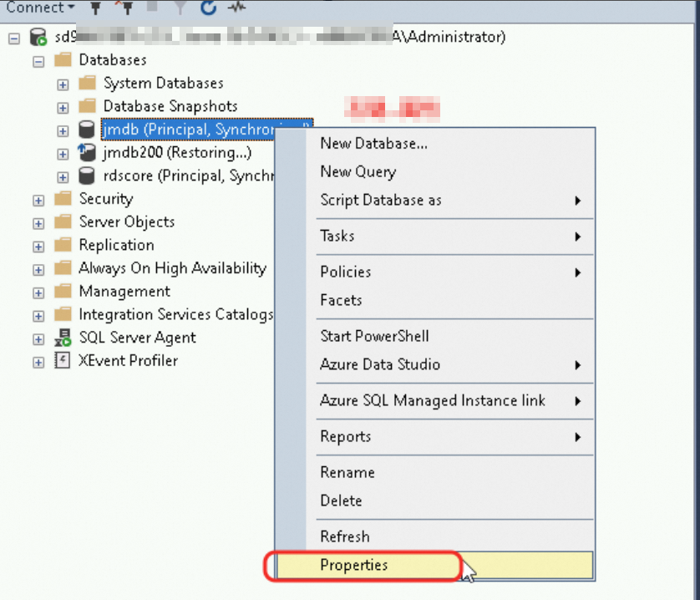Open the Reports submenu
This screenshot has height=600, width=700.
(434, 436)
